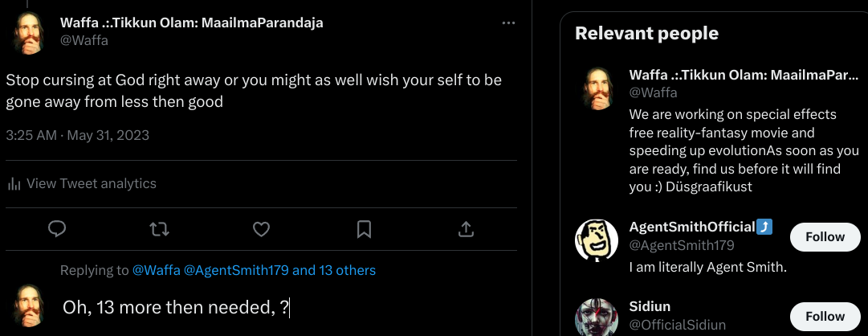Open the share tweet icon
Viewport: 868px width, 336px height.
466,230
